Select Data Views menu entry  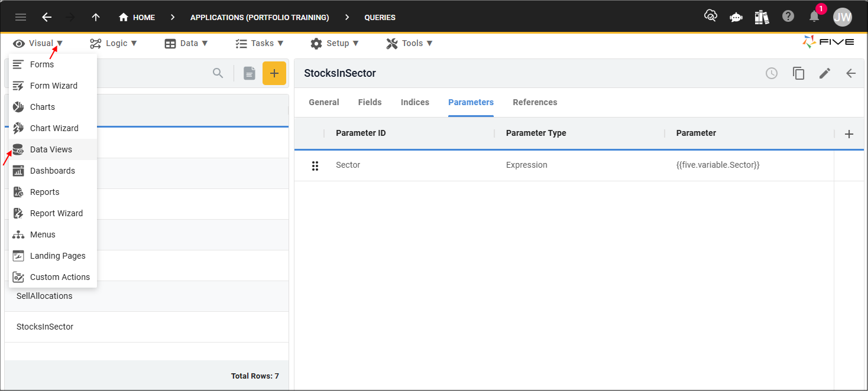[x=53, y=149]
